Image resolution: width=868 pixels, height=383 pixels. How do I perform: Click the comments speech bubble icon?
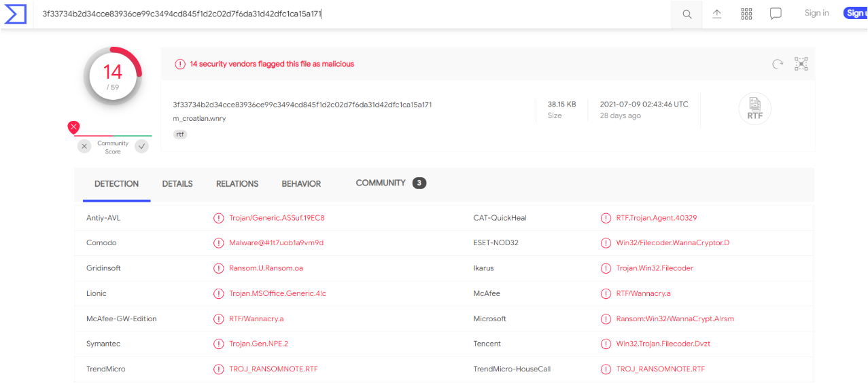tap(776, 14)
